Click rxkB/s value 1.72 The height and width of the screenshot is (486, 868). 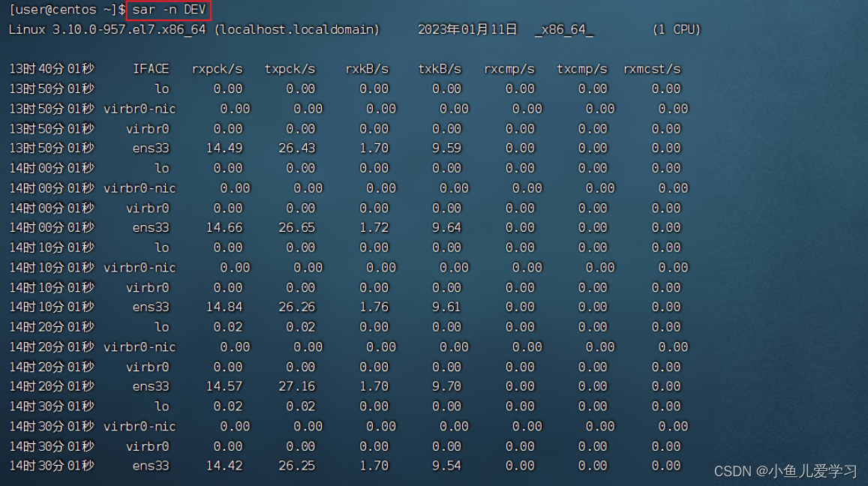click(374, 227)
